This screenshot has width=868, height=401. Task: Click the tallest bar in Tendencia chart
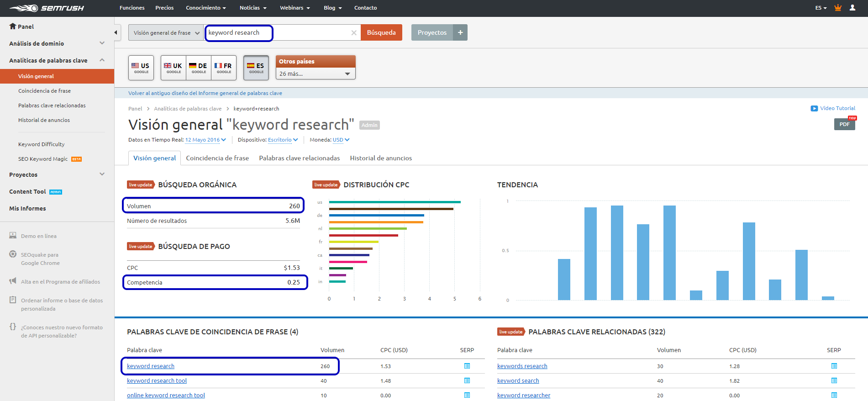pyautogui.click(x=617, y=253)
